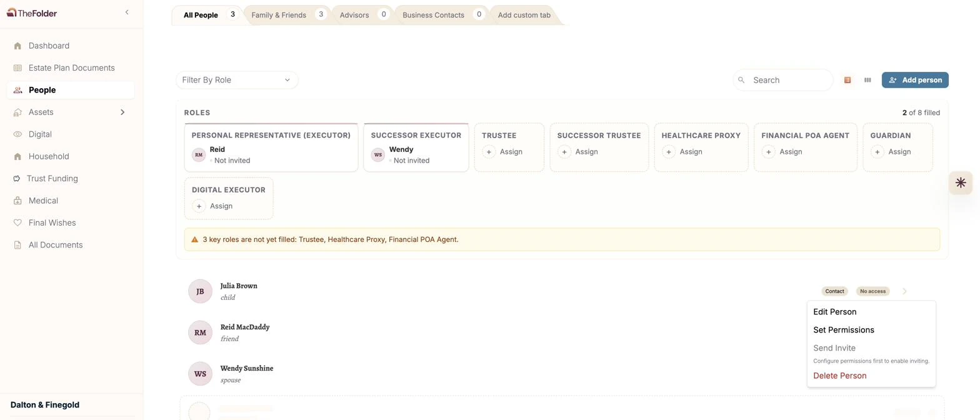Select the All People tab

pyautogui.click(x=207, y=15)
